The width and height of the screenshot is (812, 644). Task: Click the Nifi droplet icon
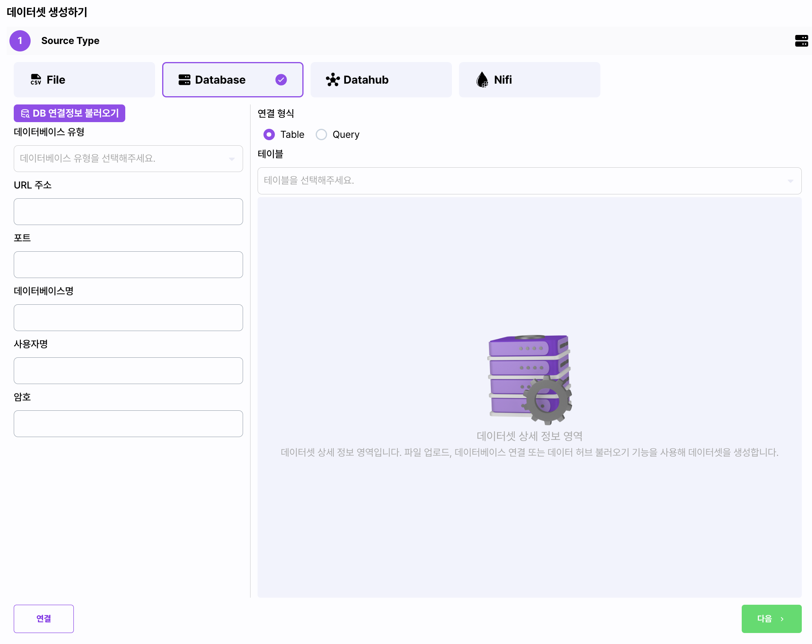click(482, 80)
